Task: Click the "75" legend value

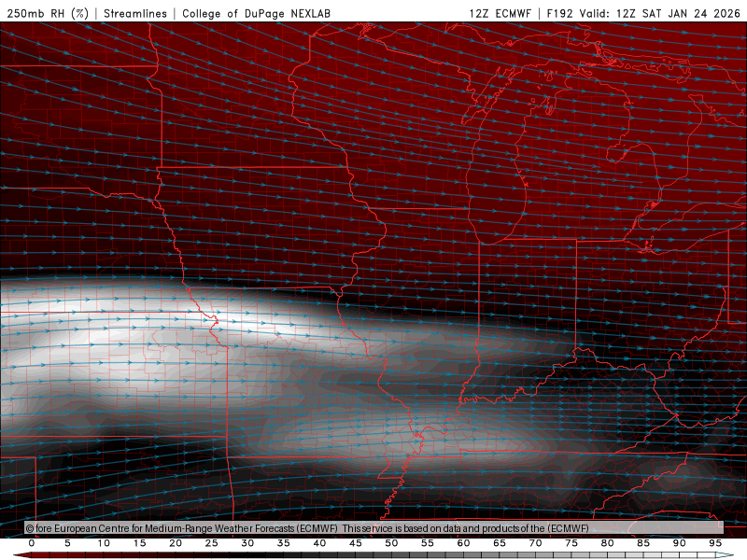Action: pos(571,543)
